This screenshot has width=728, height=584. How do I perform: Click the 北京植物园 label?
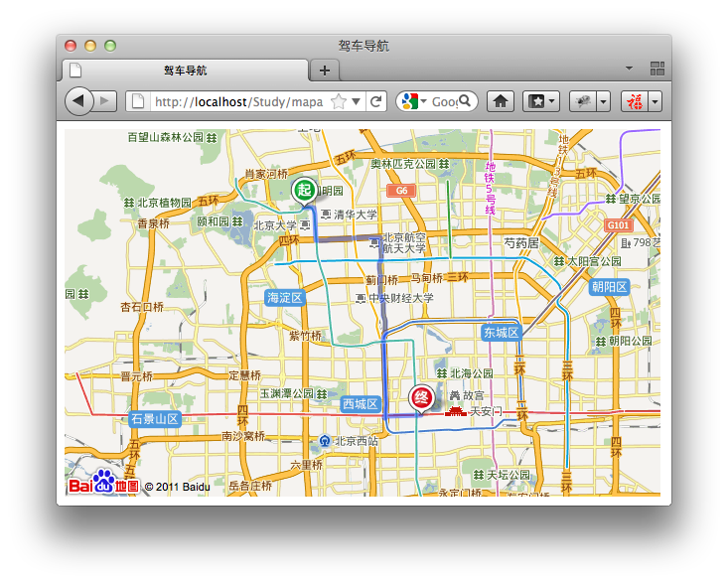coord(164,203)
